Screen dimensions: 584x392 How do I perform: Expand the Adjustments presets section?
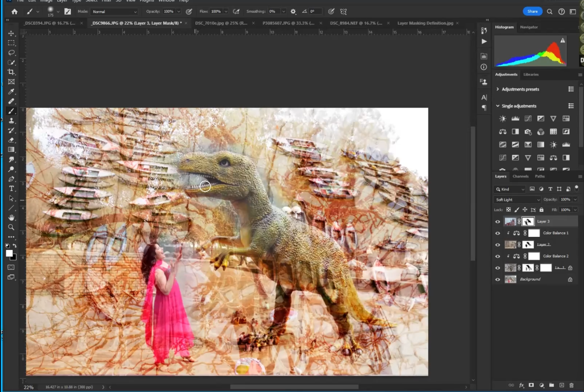click(498, 89)
